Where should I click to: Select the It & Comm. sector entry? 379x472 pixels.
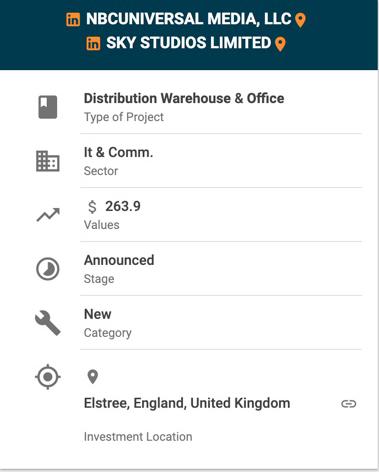(118, 152)
